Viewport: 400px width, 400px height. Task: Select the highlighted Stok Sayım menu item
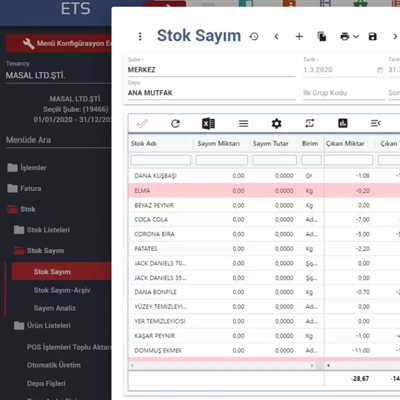61,271
